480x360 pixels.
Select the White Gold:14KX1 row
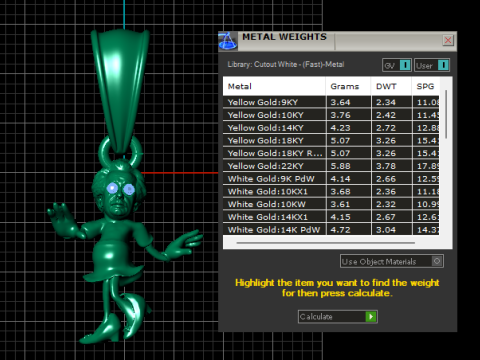click(331, 217)
